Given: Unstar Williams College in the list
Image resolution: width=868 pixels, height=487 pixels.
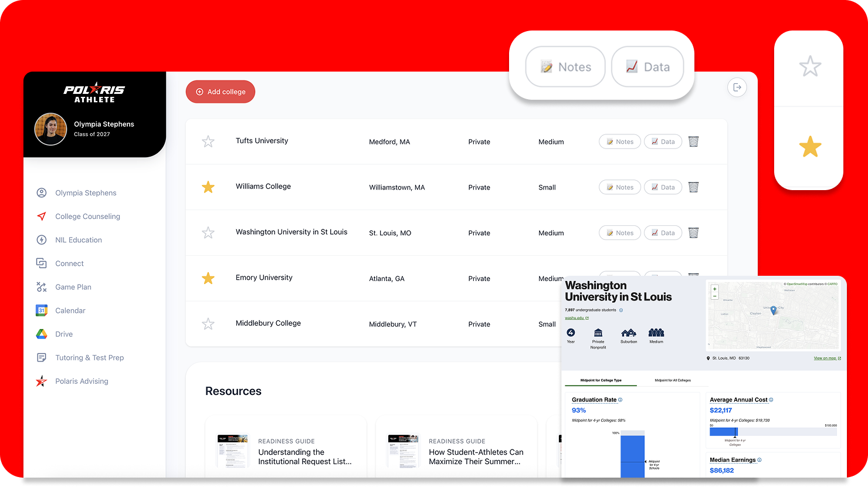Looking at the screenshot, I should pyautogui.click(x=208, y=187).
